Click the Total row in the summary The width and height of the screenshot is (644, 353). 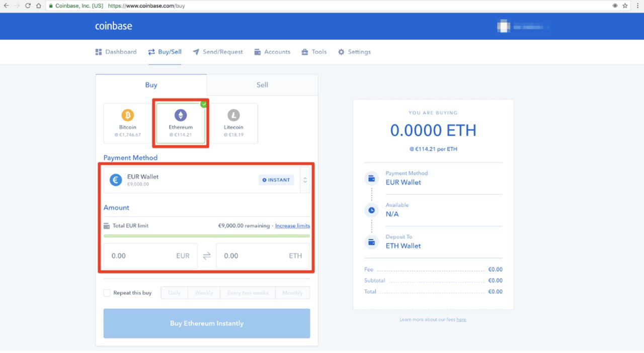[x=433, y=292]
